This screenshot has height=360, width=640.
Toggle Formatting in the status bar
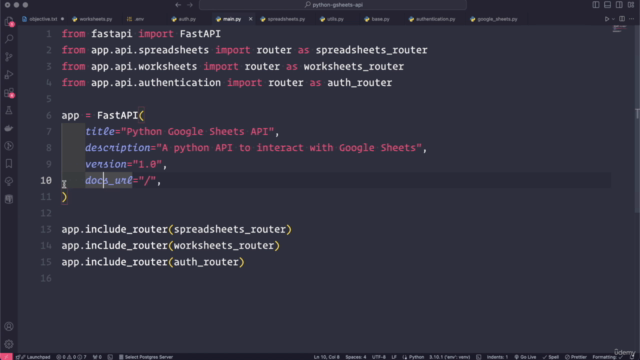(x=607, y=357)
